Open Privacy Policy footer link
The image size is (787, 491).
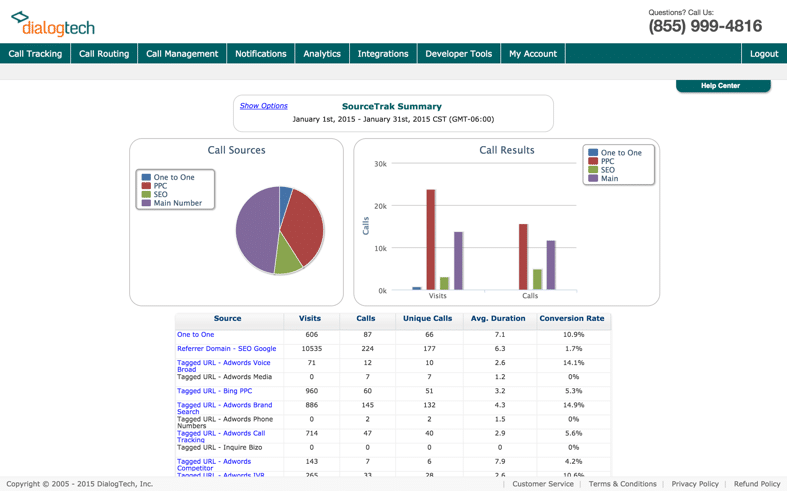695,484
